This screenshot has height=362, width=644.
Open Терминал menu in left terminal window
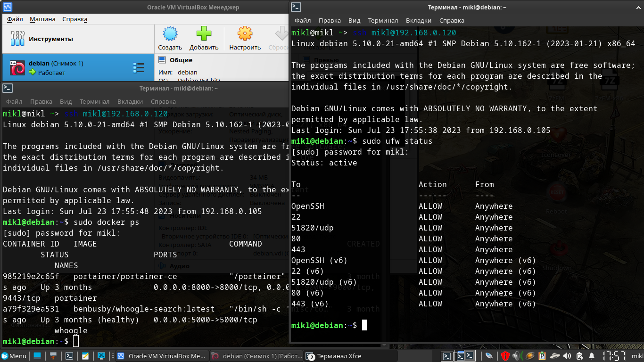point(94,102)
